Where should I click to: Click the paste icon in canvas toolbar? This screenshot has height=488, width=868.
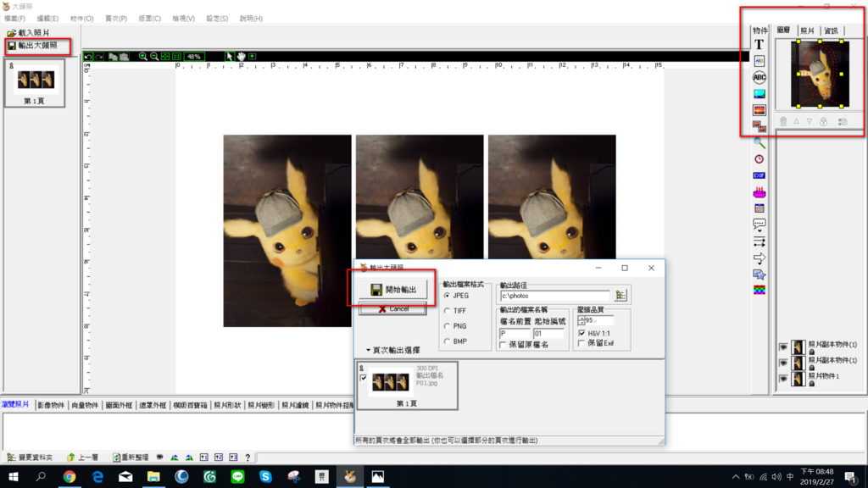point(124,57)
